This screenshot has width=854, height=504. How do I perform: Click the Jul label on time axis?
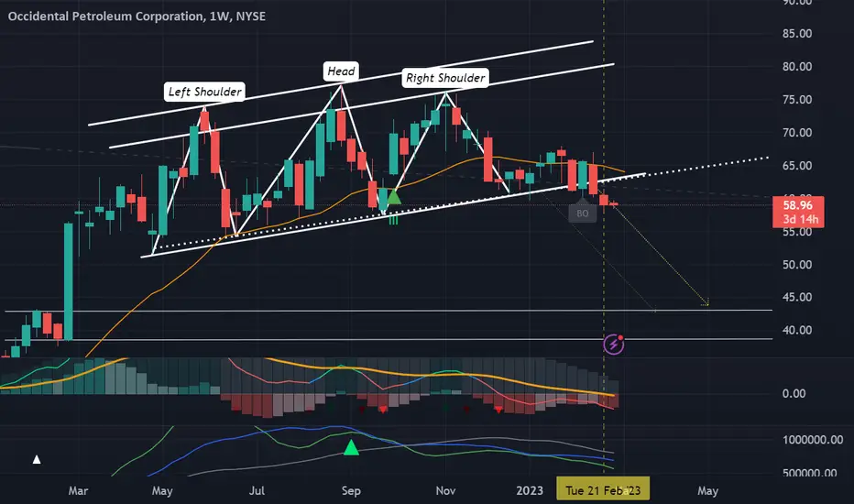click(x=257, y=490)
